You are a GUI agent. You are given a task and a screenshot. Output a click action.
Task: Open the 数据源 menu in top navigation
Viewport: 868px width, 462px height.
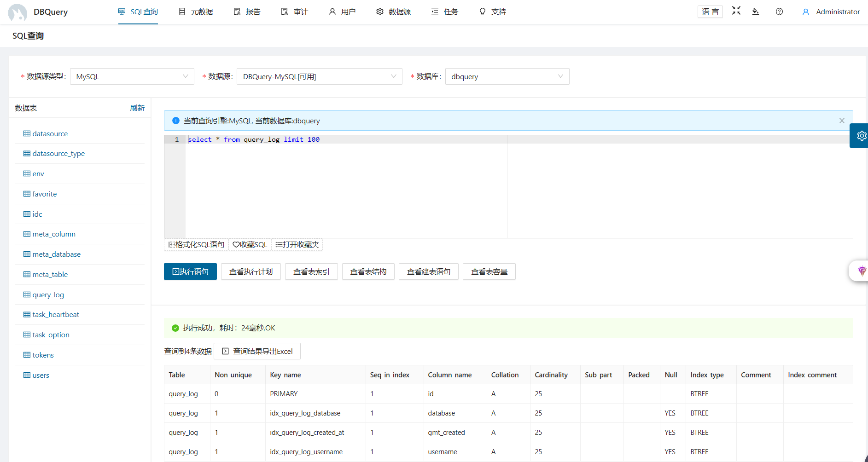point(393,12)
